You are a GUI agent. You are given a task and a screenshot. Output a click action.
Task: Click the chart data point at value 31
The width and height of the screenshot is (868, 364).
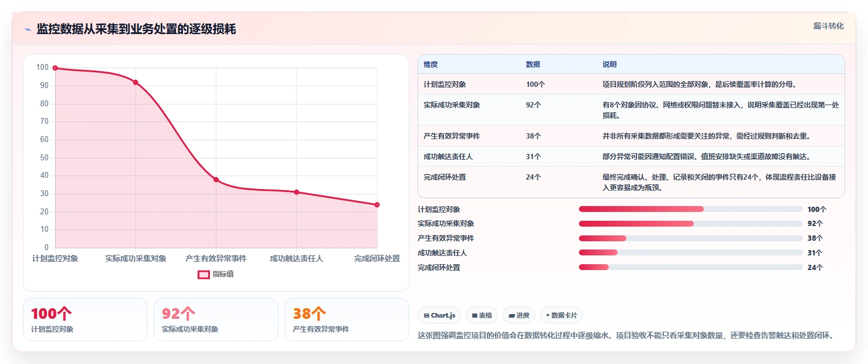point(297,192)
